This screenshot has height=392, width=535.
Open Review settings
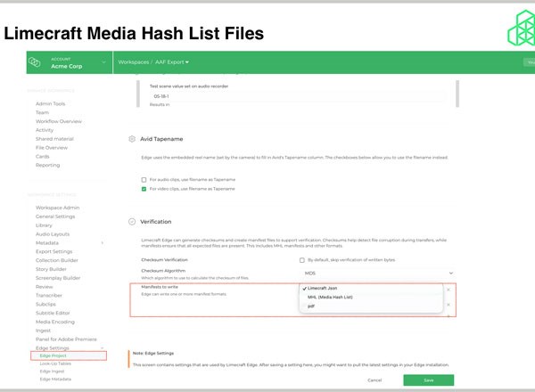pos(45,287)
